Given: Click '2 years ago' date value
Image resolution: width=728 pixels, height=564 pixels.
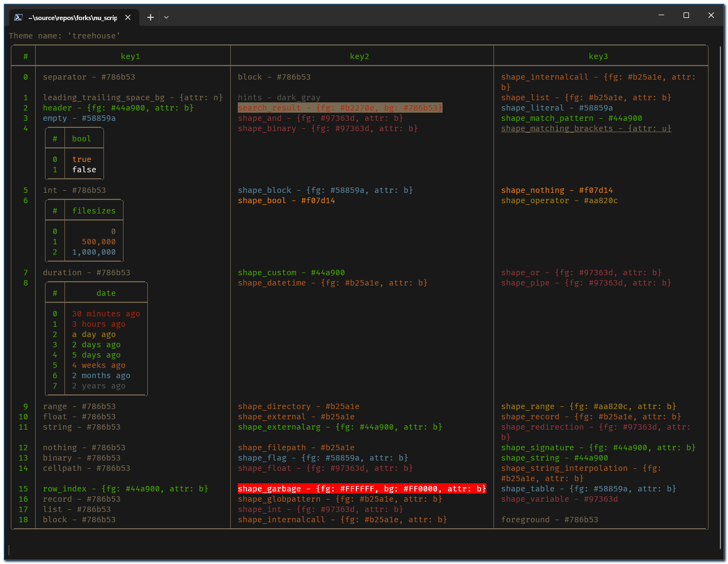Looking at the screenshot, I should (x=99, y=386).
